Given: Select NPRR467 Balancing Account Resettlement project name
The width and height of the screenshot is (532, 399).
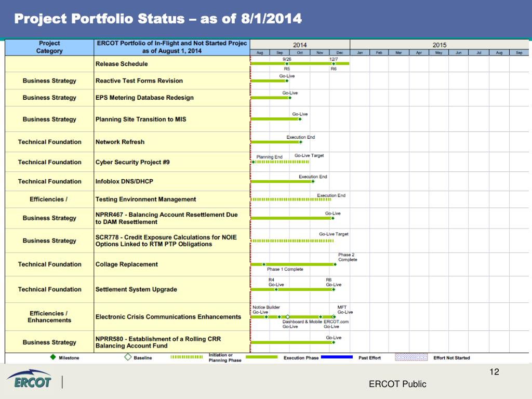Looking at the screenshot, I should [x=166, y=218].
